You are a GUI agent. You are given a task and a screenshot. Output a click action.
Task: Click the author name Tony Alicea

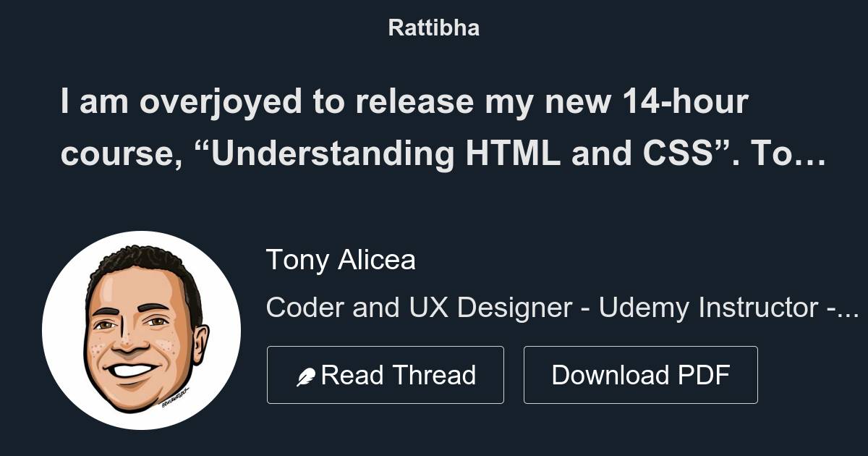click(341, 261)
